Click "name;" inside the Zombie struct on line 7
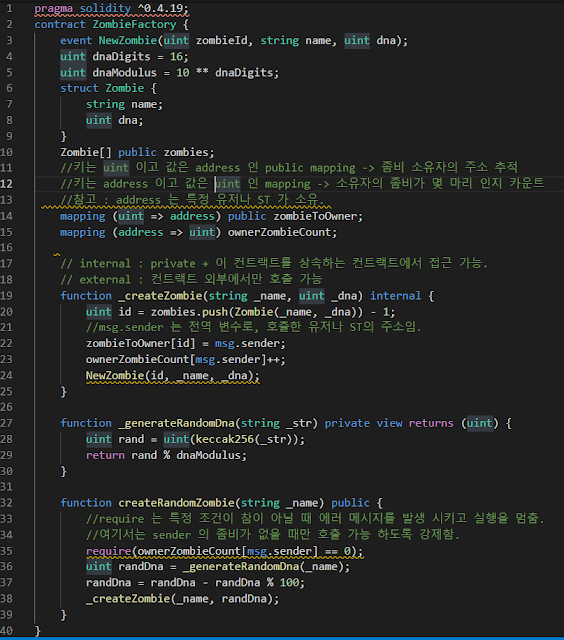 147,104
